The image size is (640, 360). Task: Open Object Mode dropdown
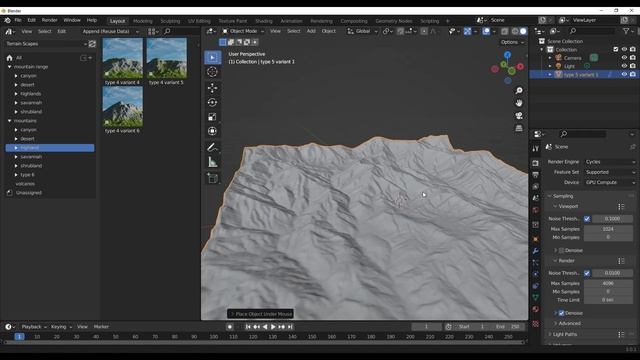coord(243,31)
